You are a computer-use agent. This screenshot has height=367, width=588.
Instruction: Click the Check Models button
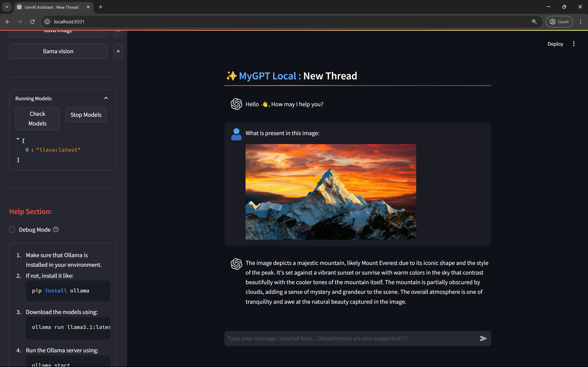[37, 118]
